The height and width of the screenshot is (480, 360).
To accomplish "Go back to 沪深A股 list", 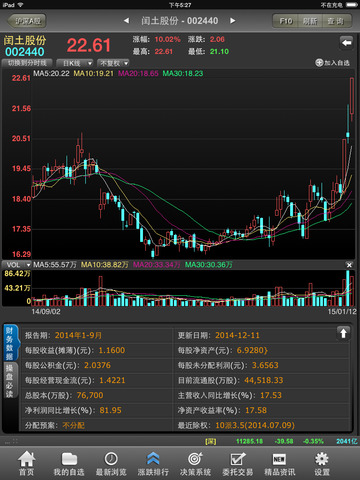I will point(27,21).
